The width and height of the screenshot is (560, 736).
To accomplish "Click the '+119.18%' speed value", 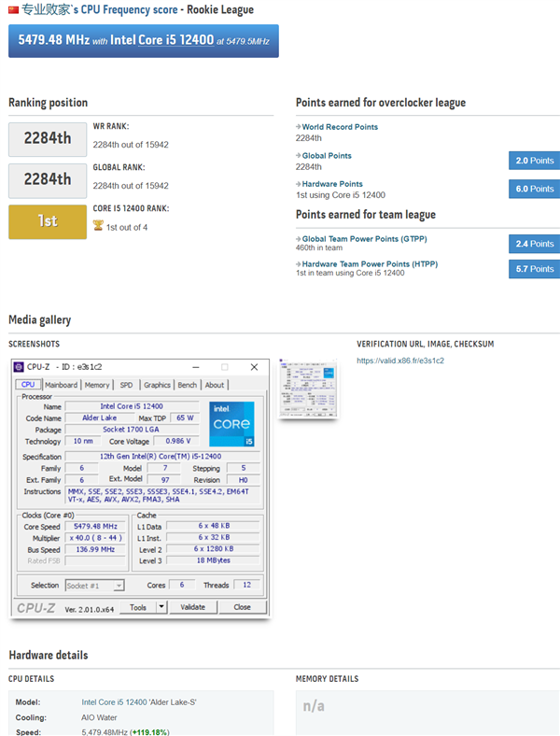I will coord(150,731).
